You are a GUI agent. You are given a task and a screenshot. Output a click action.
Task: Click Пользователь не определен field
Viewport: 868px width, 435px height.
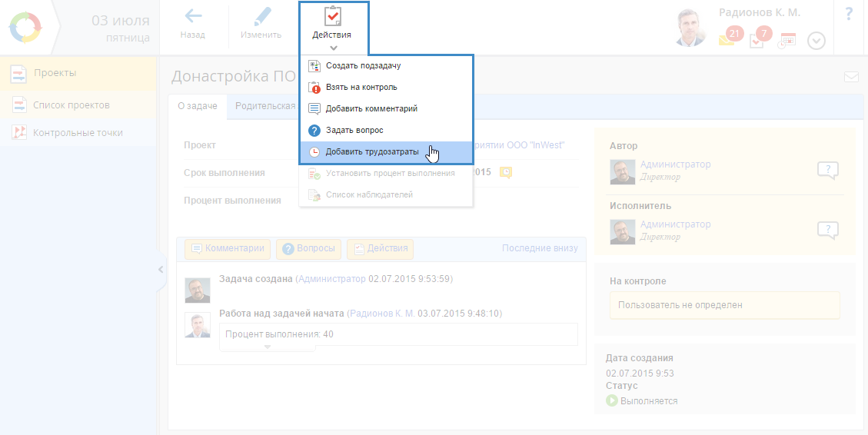pos(725,305)
